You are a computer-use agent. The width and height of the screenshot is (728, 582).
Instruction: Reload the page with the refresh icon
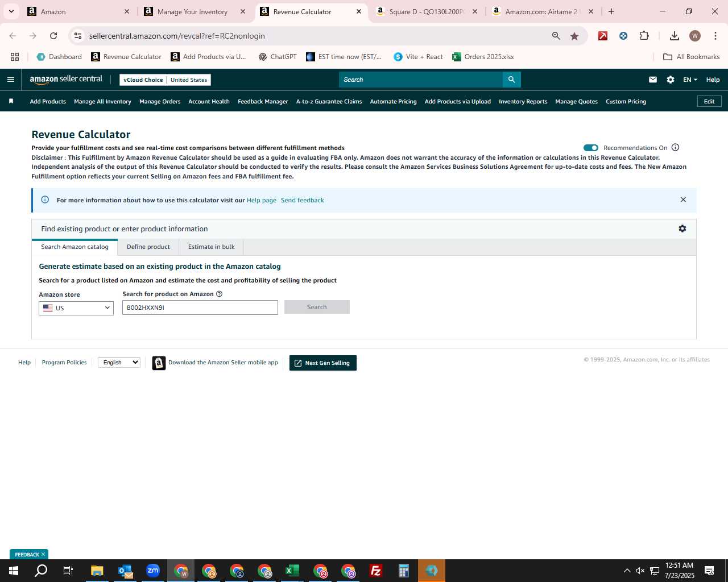click(53, 36)
